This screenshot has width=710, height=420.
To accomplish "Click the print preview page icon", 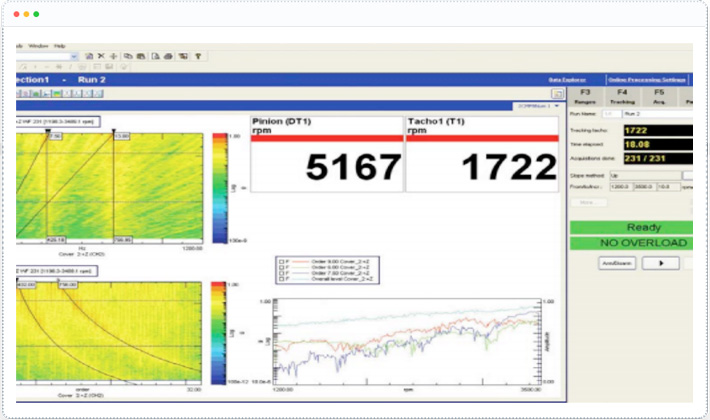I will pyautogui.click(x=154, y=56).
